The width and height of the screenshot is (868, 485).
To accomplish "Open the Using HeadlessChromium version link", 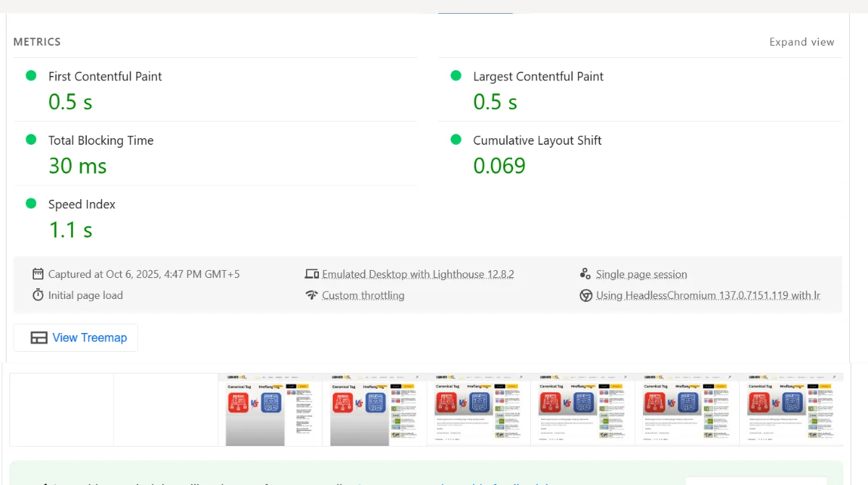I will pos(708,295).
